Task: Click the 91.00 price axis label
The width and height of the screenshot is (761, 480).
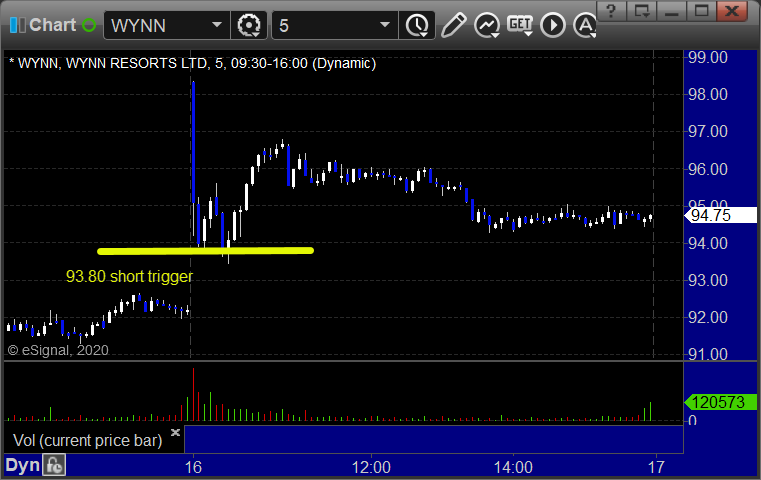Action: [708, 354]
